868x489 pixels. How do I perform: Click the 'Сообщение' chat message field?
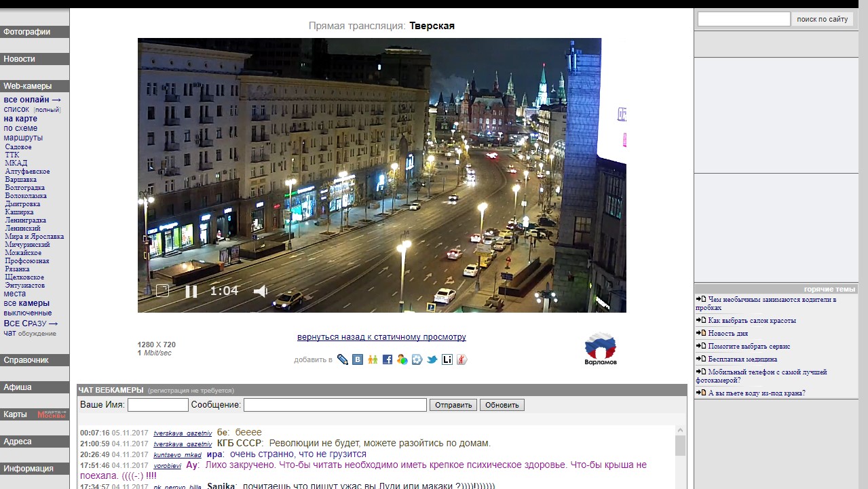click(x=335, y=405)
